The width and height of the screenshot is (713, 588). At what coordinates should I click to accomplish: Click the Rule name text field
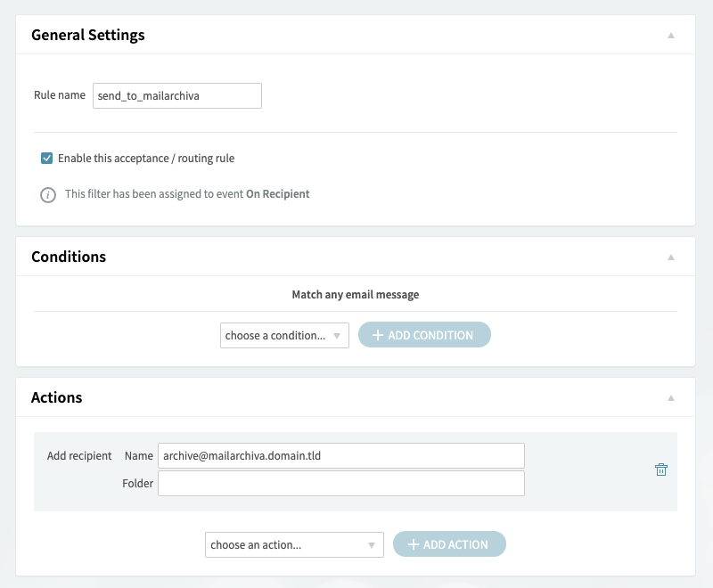(x=176, y=95)
